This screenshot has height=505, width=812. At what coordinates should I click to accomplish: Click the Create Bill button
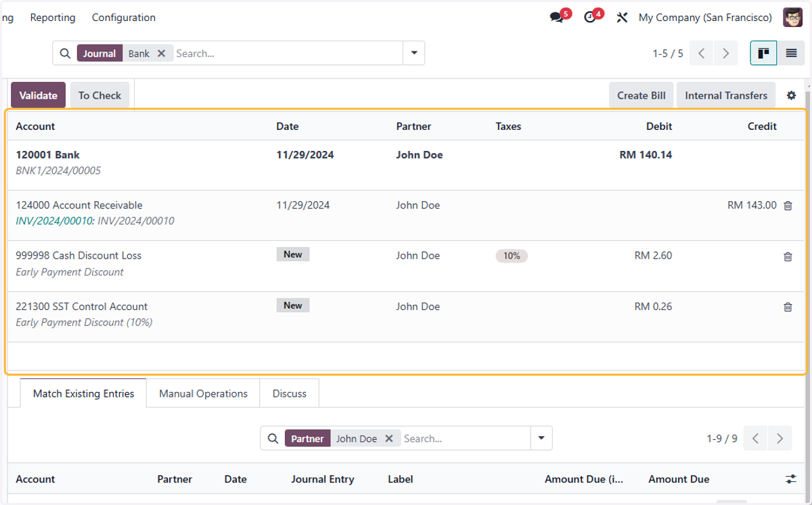(641, 95)
